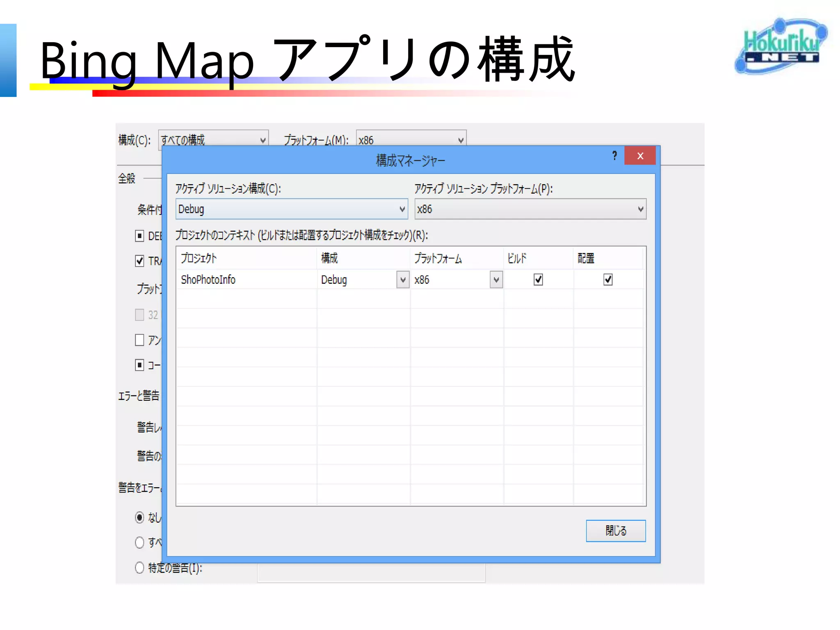
Task: Click the 配置 column header
Action: click(608, 258)
